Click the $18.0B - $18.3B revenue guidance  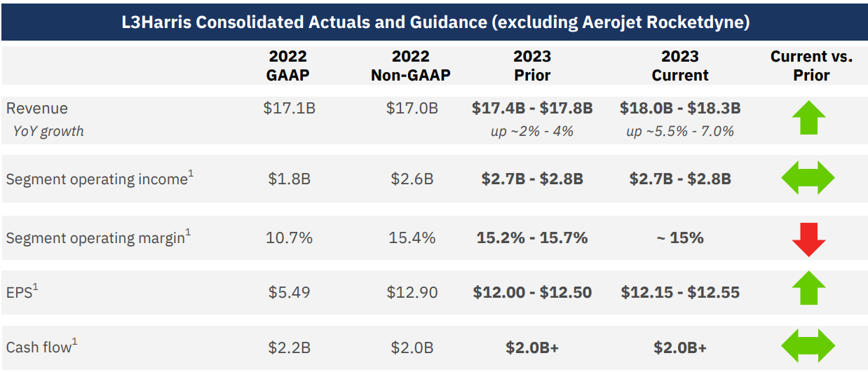[x=680, y=109]
